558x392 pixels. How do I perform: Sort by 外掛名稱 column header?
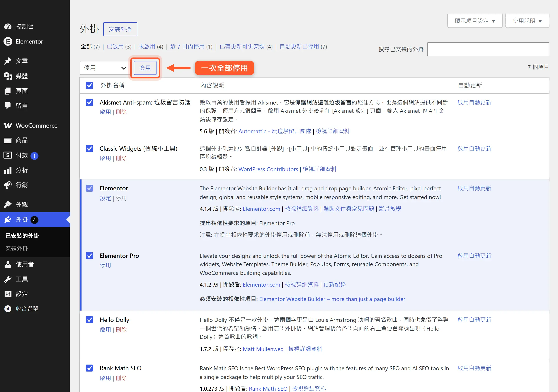[x=112, y=85]
